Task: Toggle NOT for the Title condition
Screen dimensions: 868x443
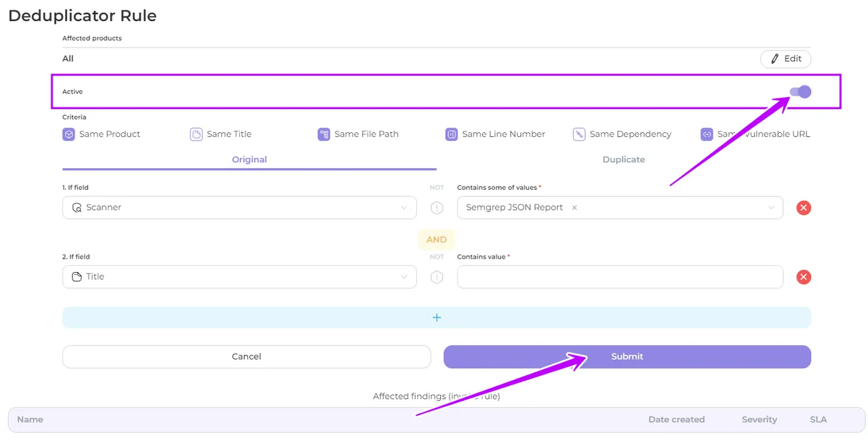Action: (437, 277)
